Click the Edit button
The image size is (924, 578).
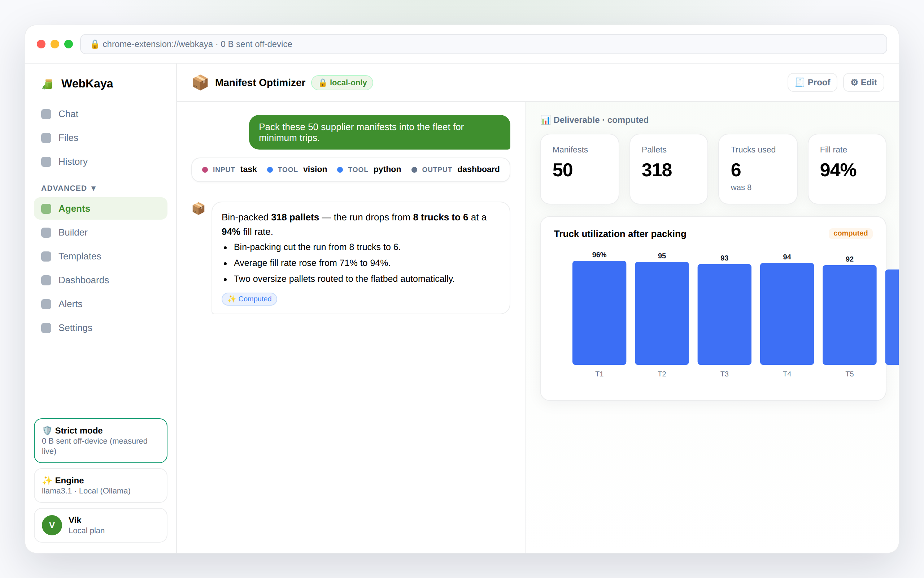tap(863, 83)
